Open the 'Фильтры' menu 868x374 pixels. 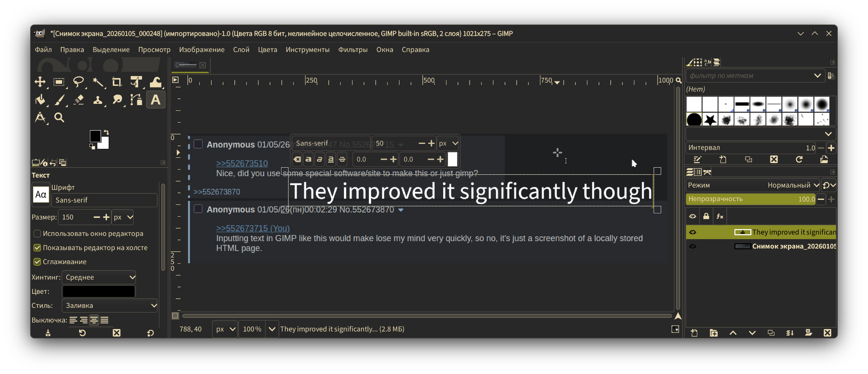coord(353,49)
